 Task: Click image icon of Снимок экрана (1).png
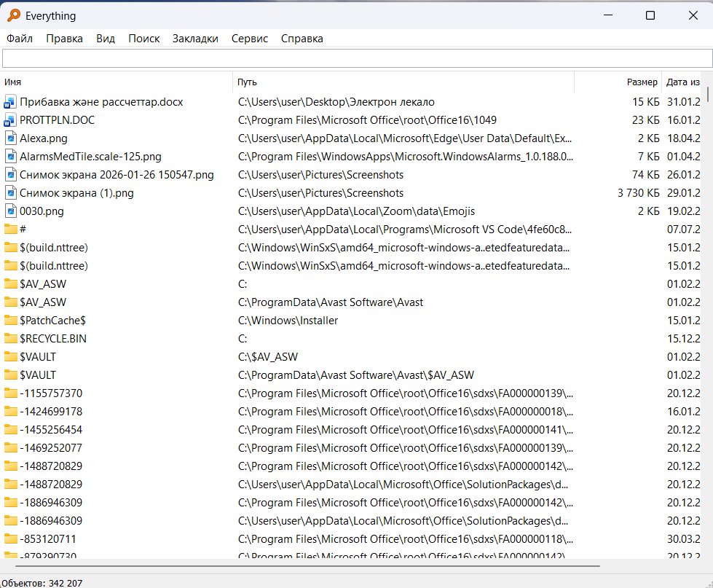[10, 193]
